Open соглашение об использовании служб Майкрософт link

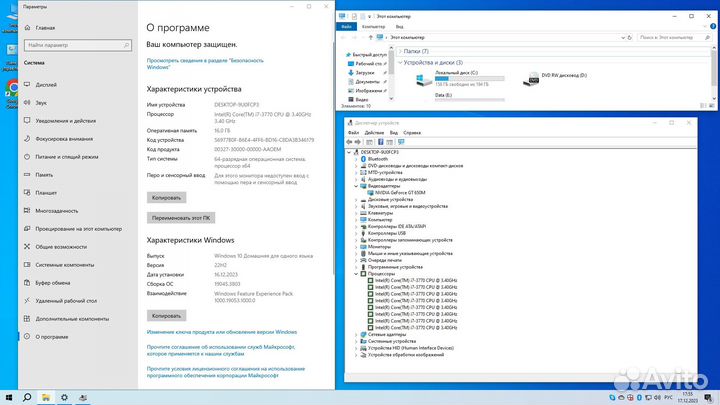[x=221, y=351]
